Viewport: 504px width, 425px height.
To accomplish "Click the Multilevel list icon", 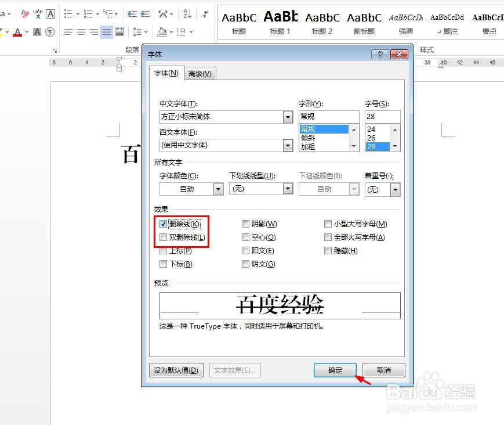I will (x=108, y=14).
